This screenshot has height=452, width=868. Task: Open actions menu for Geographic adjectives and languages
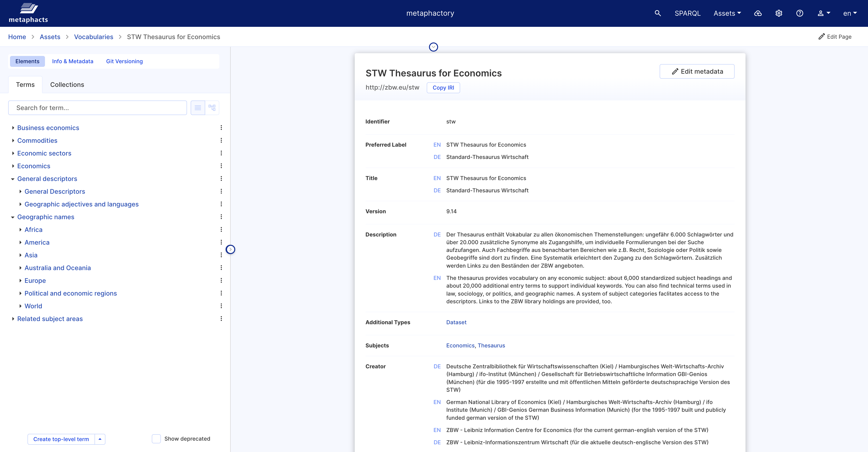[x=221, y=204]
